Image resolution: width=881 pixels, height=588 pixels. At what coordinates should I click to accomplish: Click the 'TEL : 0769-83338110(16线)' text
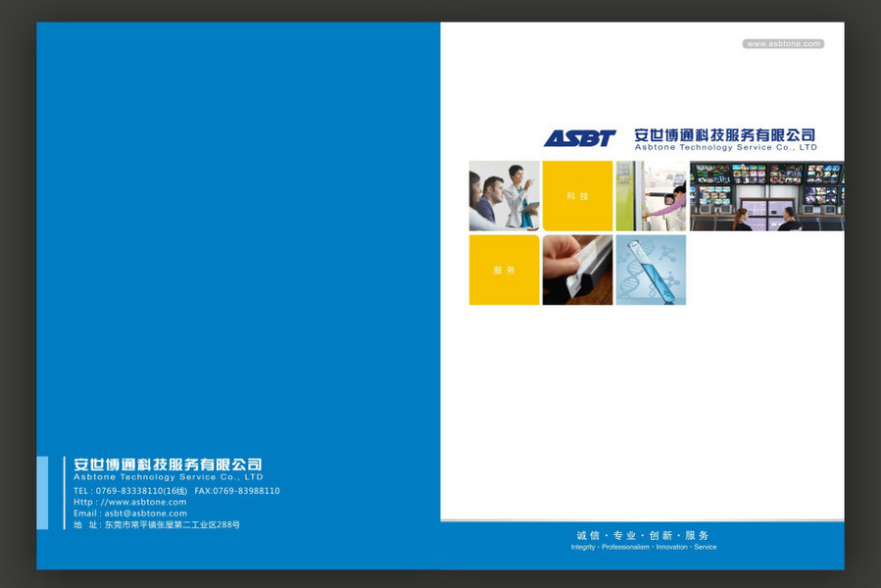(x=130, y=491)
